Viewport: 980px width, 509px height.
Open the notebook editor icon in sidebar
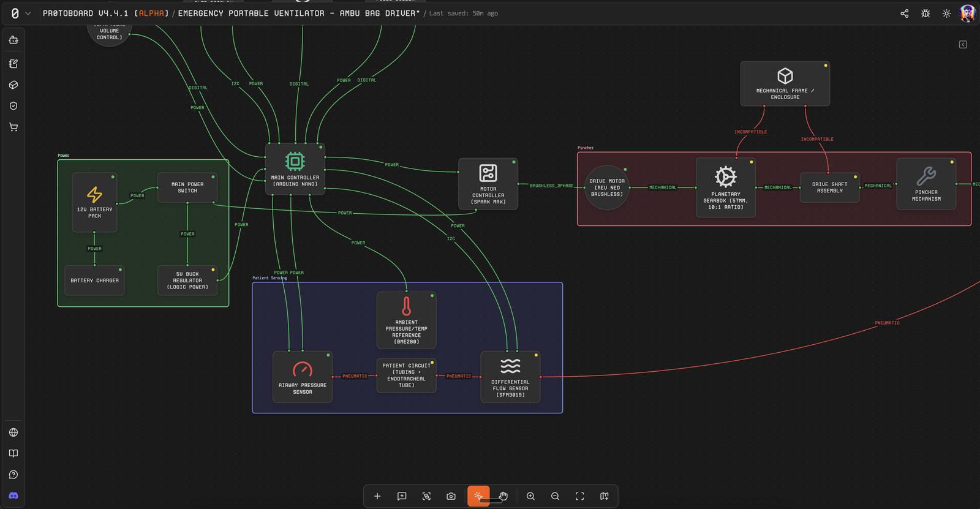pos(13,64)
